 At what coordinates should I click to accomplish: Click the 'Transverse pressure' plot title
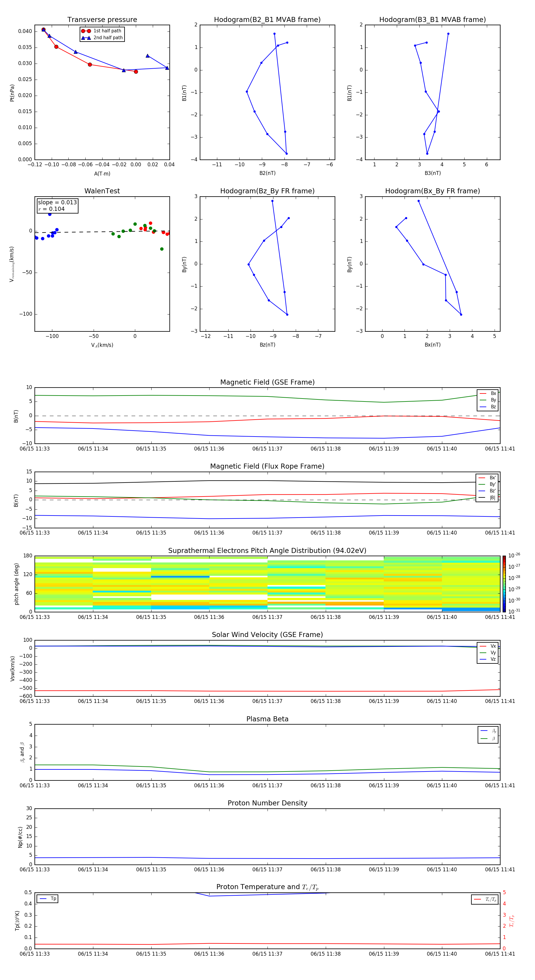[x=102, y=20]
